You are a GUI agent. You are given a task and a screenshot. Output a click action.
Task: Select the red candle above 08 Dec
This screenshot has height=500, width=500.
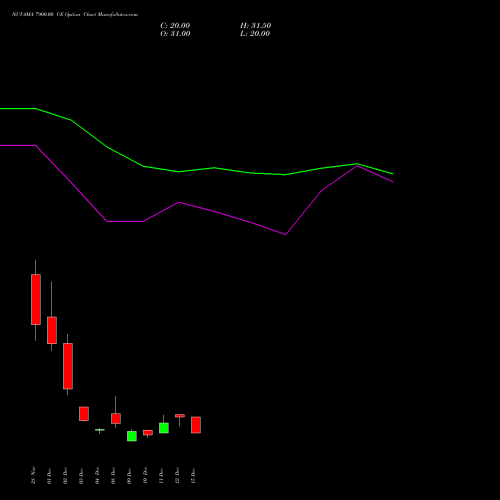[x=116, y=418]
